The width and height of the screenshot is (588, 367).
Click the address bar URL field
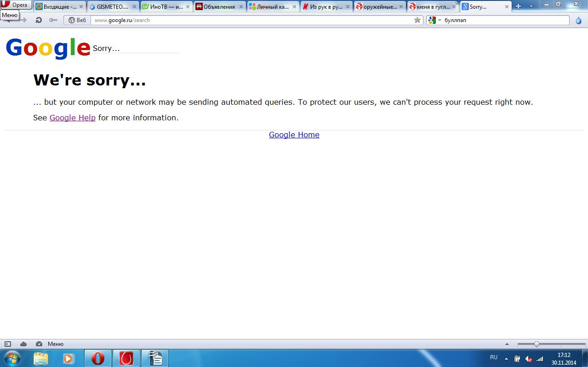click(253, 20)
